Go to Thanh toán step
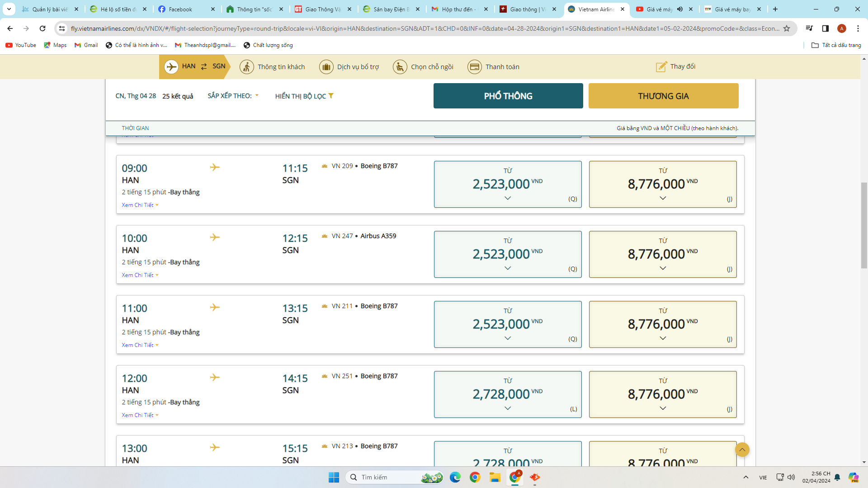The height and width of the screenshot is (488, 868). click(493, 67)
